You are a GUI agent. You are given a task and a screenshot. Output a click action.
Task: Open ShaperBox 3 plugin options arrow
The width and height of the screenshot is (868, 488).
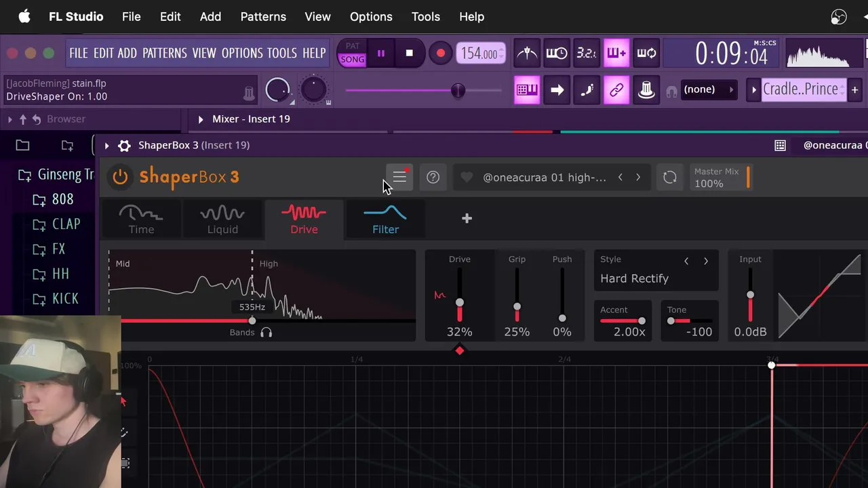tap(106, 145)
